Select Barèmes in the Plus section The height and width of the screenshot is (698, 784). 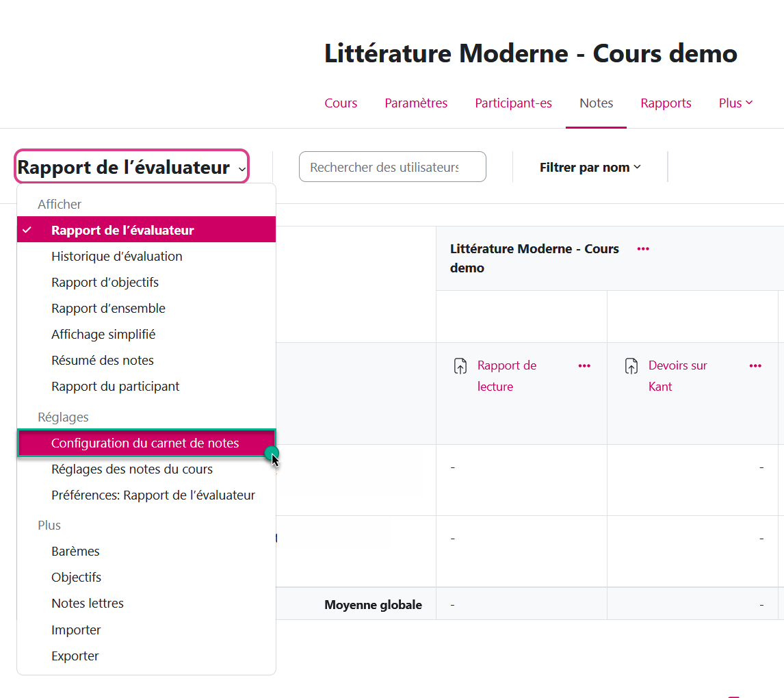coord(75,552)
